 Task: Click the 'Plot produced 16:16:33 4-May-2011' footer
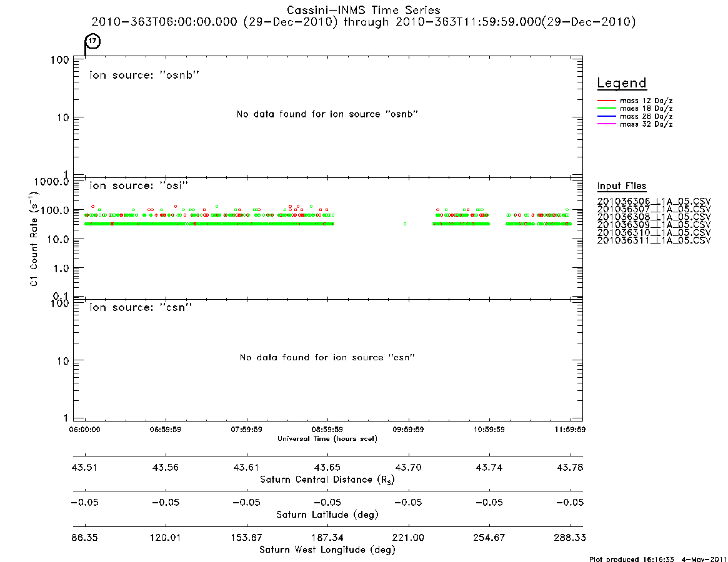658,559
